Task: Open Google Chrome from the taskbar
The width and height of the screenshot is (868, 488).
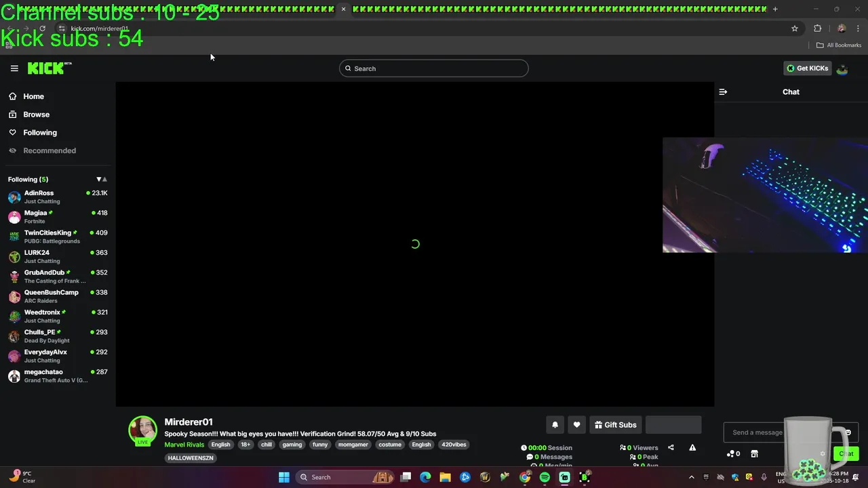Action: (x=525, y=477)
